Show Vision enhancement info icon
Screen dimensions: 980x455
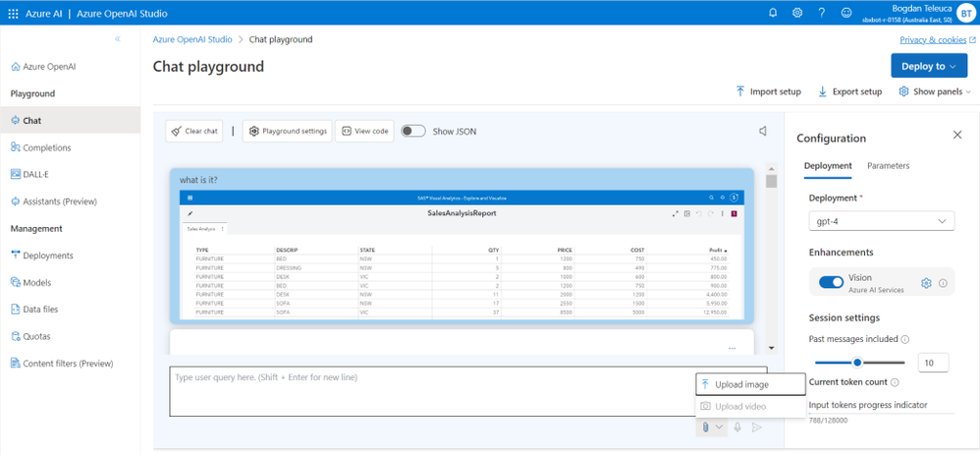943,283
